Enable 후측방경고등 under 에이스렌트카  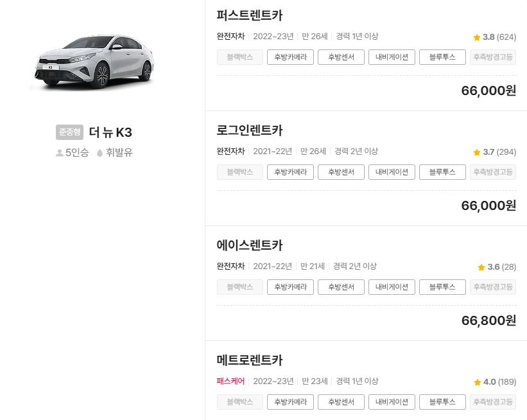coord(492,287)
